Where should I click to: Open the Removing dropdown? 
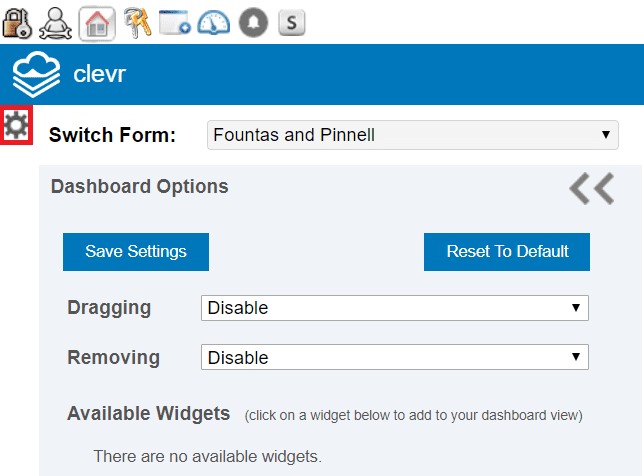pyautogui.click(x=394, y=357)
